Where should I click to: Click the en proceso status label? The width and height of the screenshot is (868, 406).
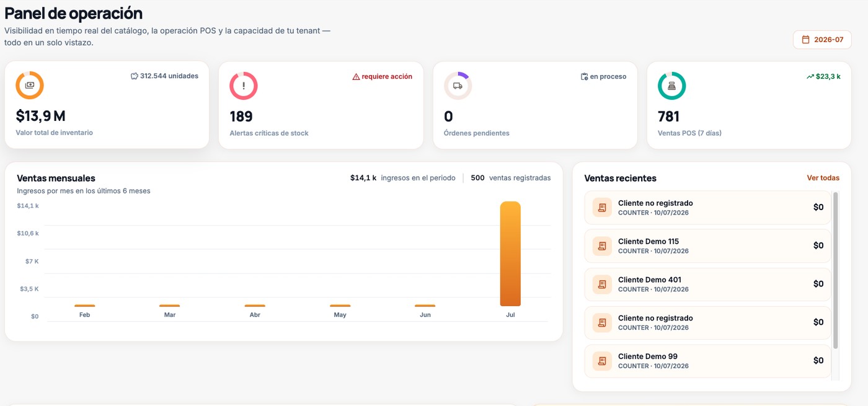tap(608, 77)
